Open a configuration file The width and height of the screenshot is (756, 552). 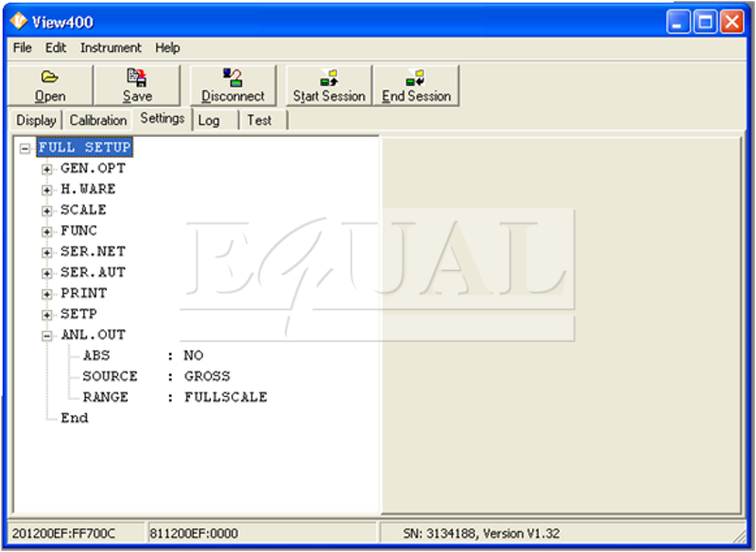click(x=50, y=85)
